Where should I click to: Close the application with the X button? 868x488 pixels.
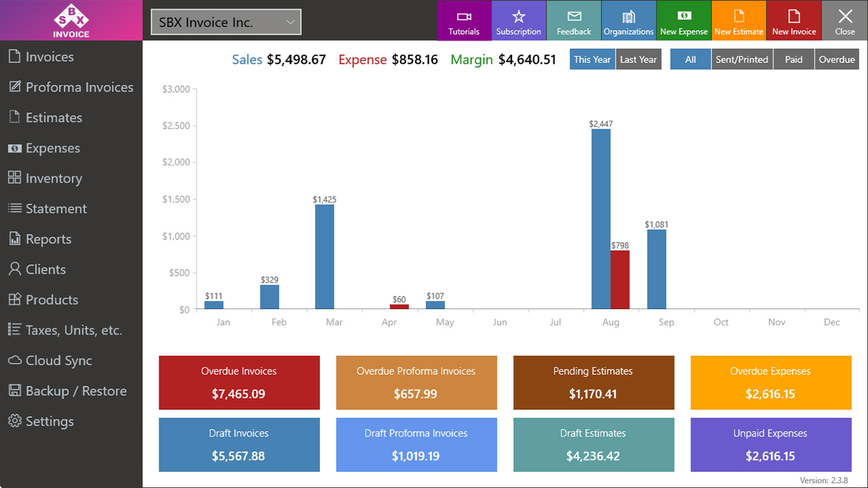tap(845, 21)
